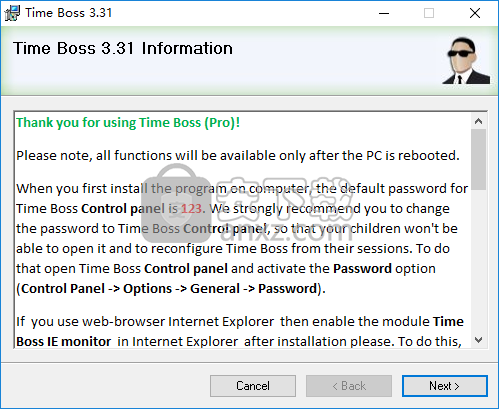Click the vertical scrollbar thumb
The width and height of the screenshot is (499, 409).
tap(478, 160)
